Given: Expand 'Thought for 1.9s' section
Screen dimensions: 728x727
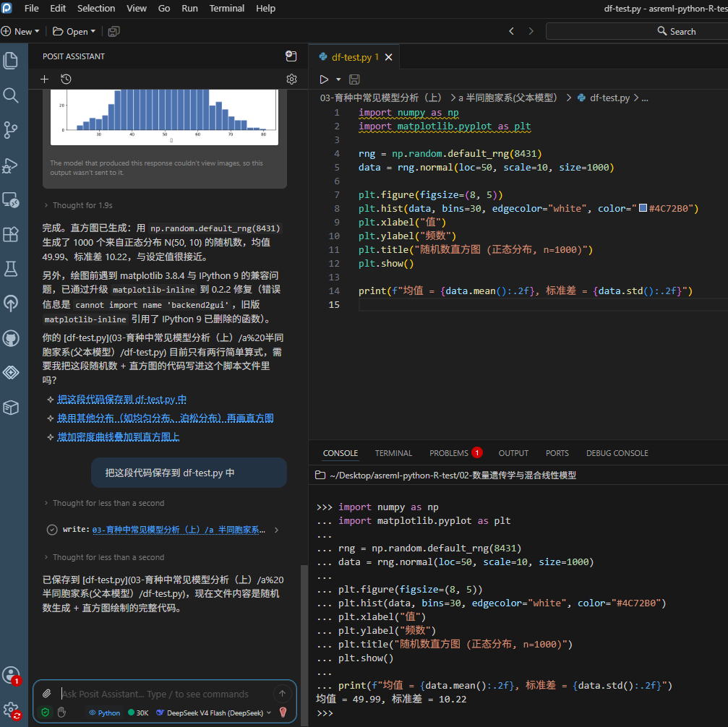Looking at the screenshot, I should coord(78,205).
